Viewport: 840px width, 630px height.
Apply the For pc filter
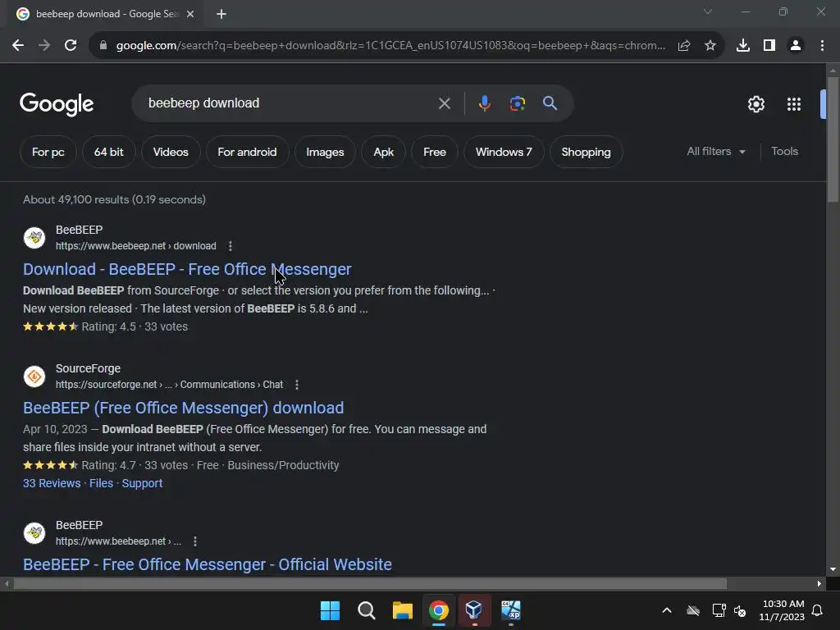coord(48,152)
